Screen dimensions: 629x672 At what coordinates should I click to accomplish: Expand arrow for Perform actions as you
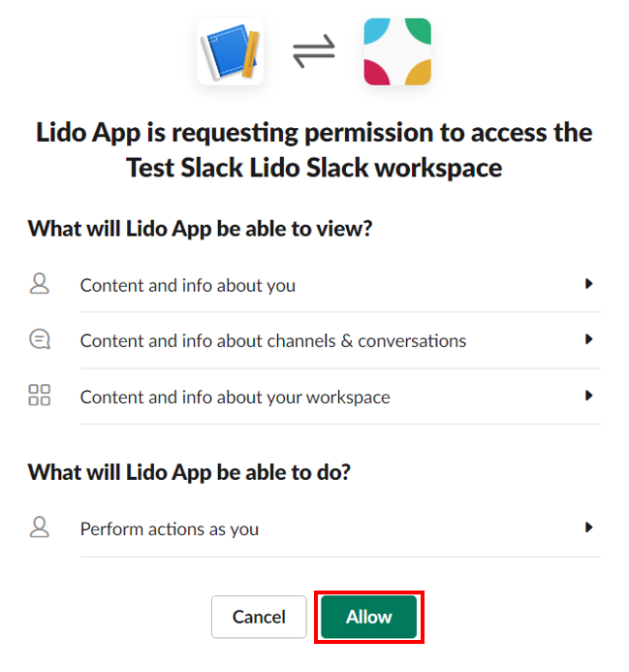click(x=589, y=528)
